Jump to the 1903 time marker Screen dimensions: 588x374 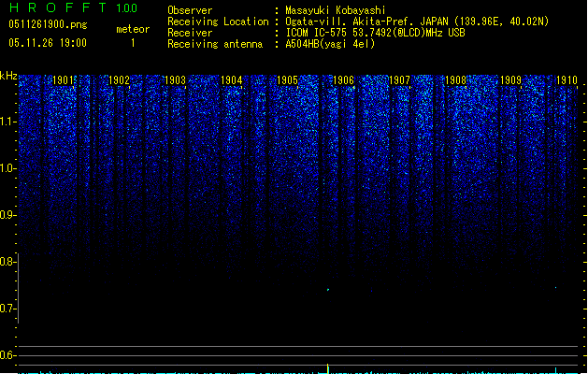[x=176, y=81]
